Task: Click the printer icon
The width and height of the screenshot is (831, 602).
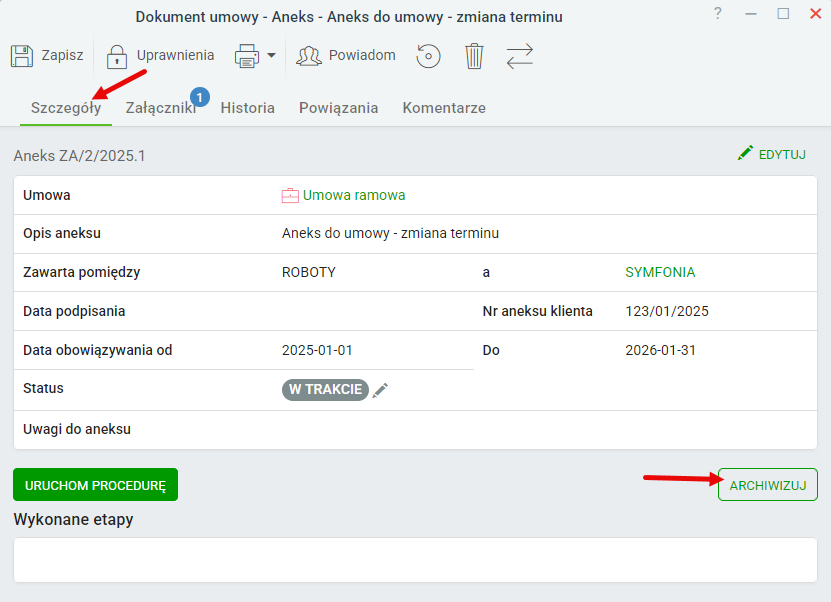Action: [247, 56]
